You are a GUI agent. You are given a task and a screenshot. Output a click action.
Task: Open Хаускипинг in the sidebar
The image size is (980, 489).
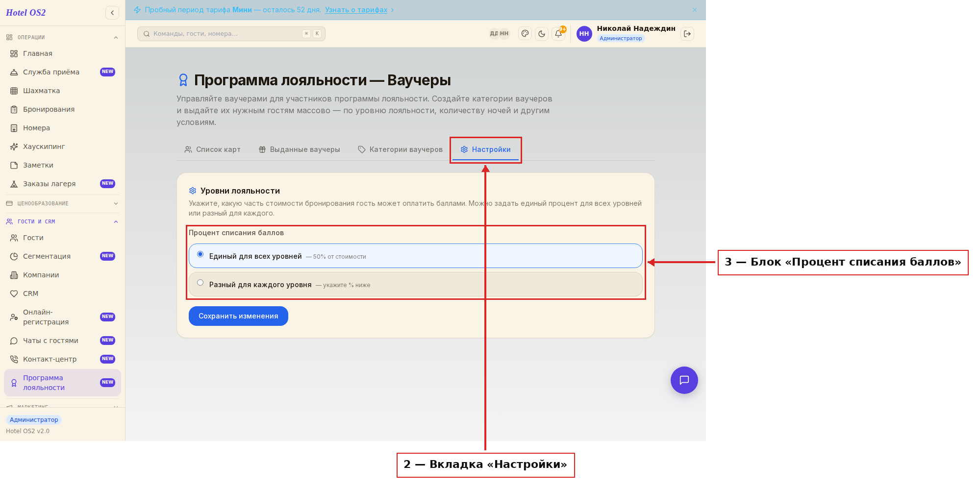tap(62, 147)
